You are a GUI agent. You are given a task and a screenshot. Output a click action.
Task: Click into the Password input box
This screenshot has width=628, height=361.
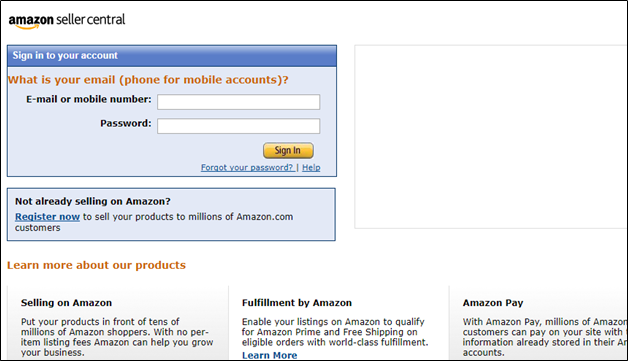(x=239, y=126)
